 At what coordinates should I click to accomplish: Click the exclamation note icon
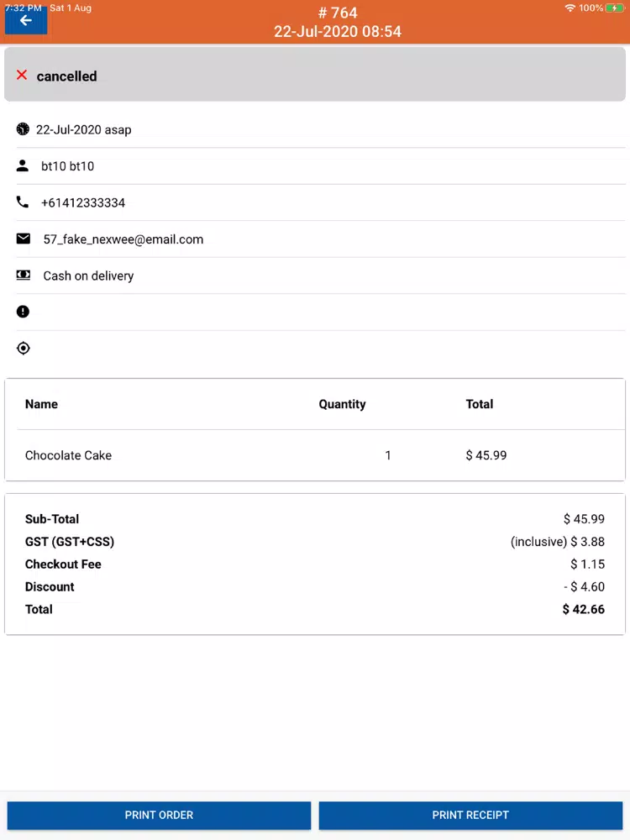(23, 312)
